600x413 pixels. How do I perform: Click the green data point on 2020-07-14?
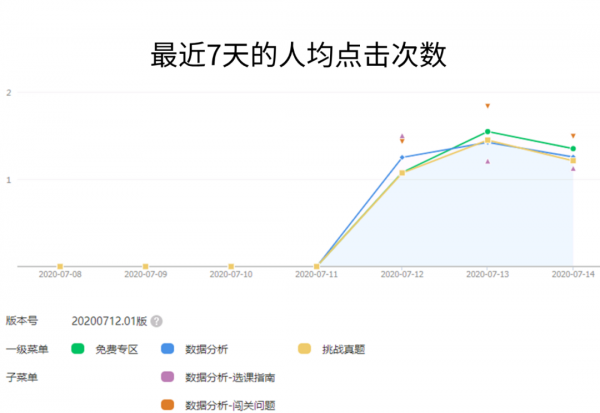coord(573,149)
